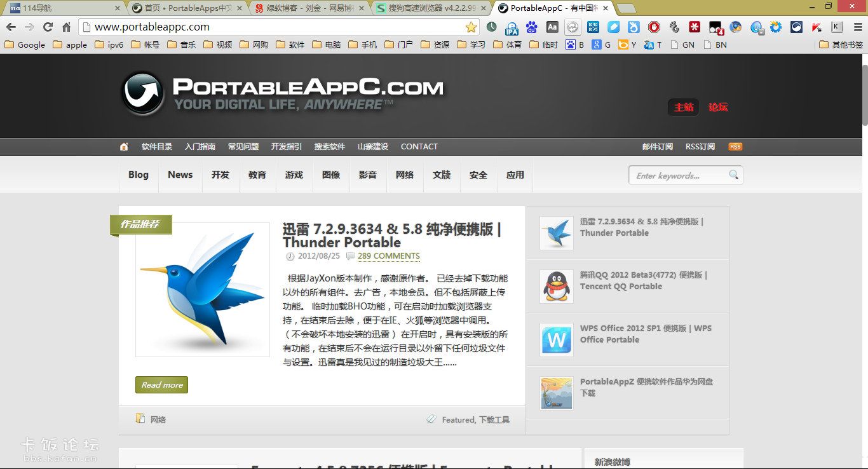Open the 常见问题 menu item

tap(243, 147)
